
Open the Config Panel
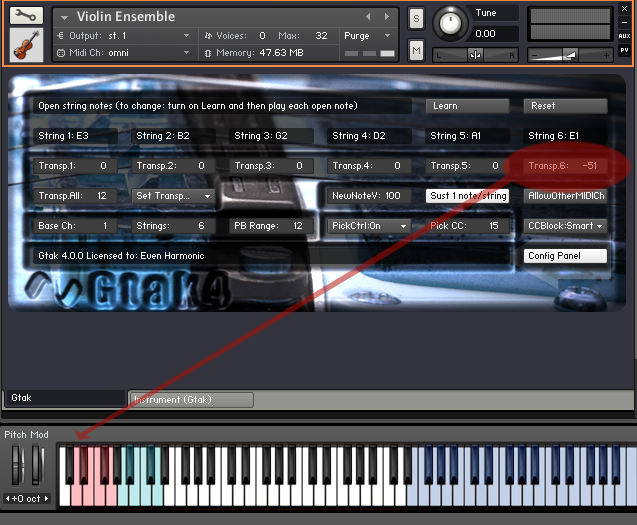565,256
